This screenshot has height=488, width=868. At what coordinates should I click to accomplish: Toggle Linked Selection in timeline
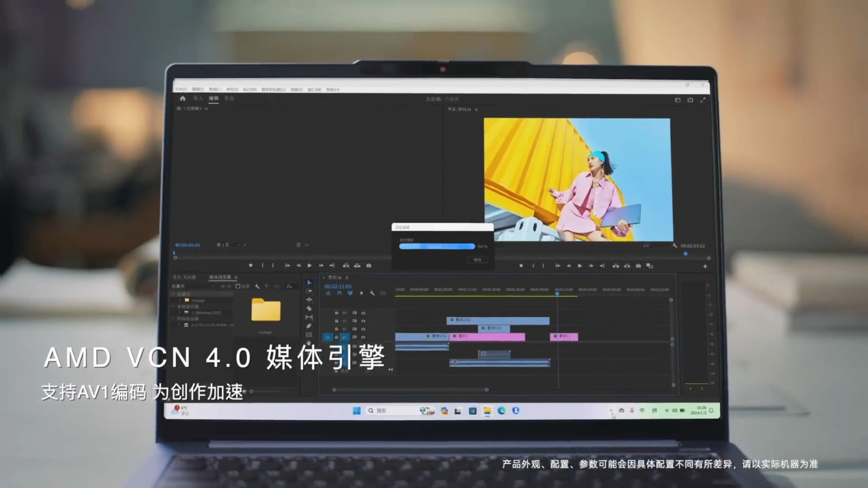click(350, 293)
